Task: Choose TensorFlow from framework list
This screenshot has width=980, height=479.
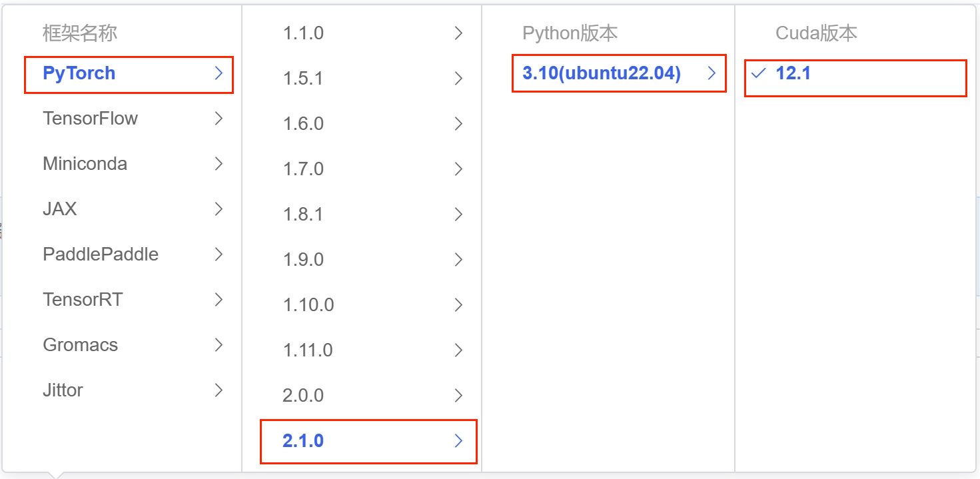Action: (x=90, y=119)
